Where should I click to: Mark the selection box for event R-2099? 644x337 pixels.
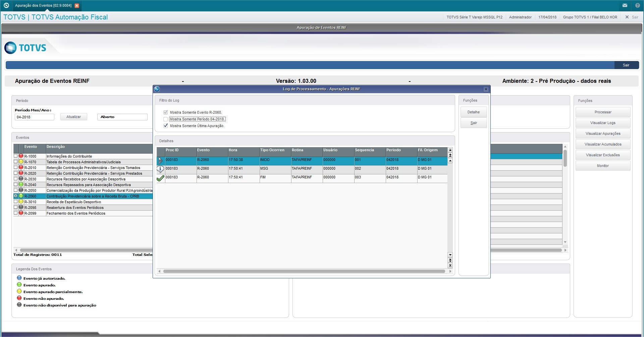click(x=15, y=213)
